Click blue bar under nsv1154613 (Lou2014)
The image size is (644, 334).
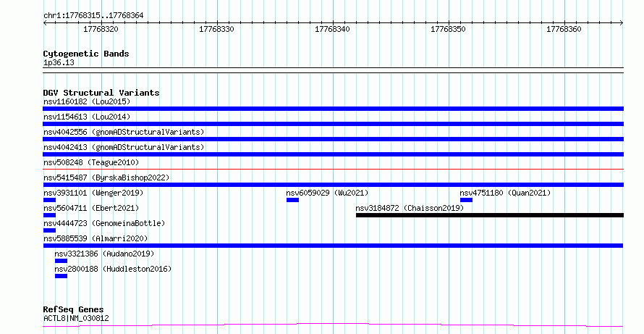333,124
